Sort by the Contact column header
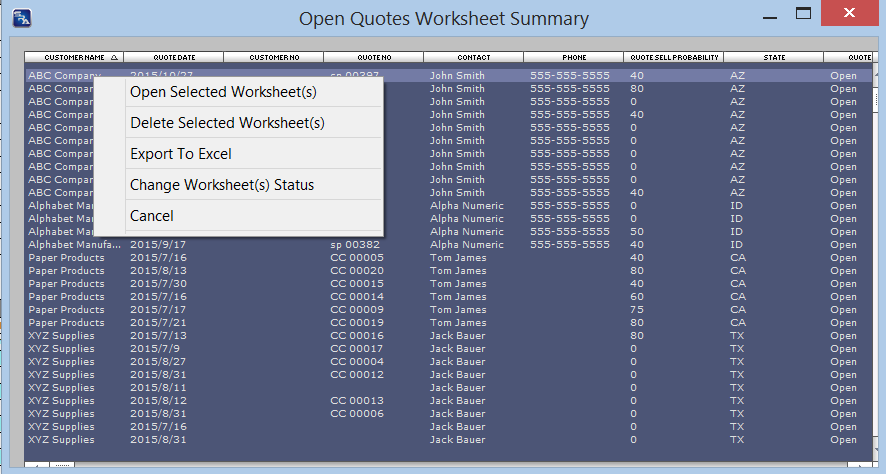The image size is (886, 474). 473,58
